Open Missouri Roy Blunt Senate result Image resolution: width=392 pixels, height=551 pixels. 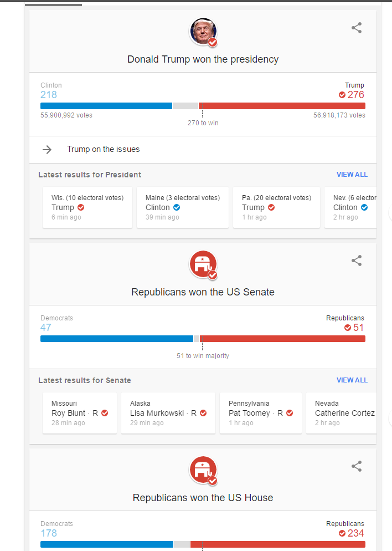(x=80, y=413)
